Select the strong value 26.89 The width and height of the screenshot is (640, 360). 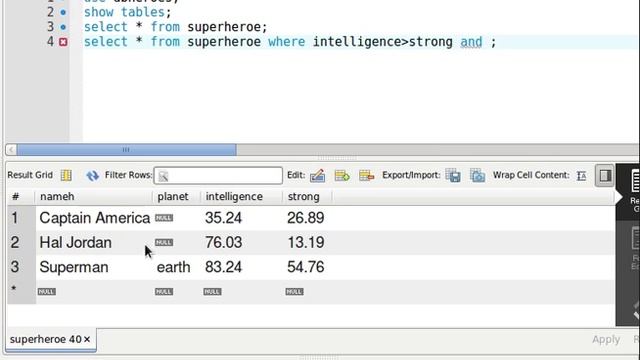click(306, 218)
